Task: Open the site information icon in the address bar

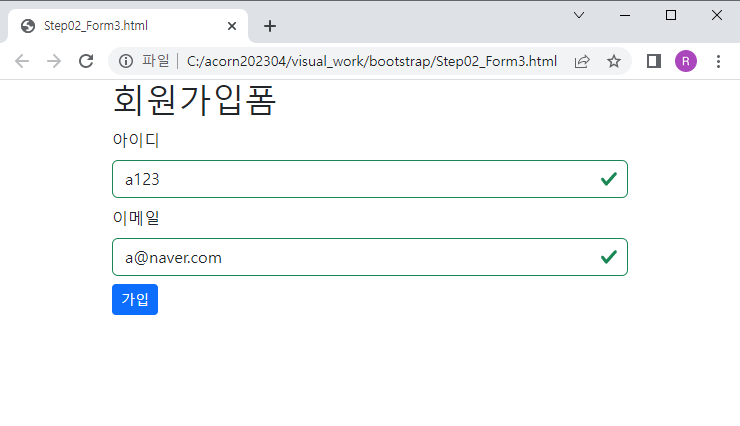Action: point(126,61)
